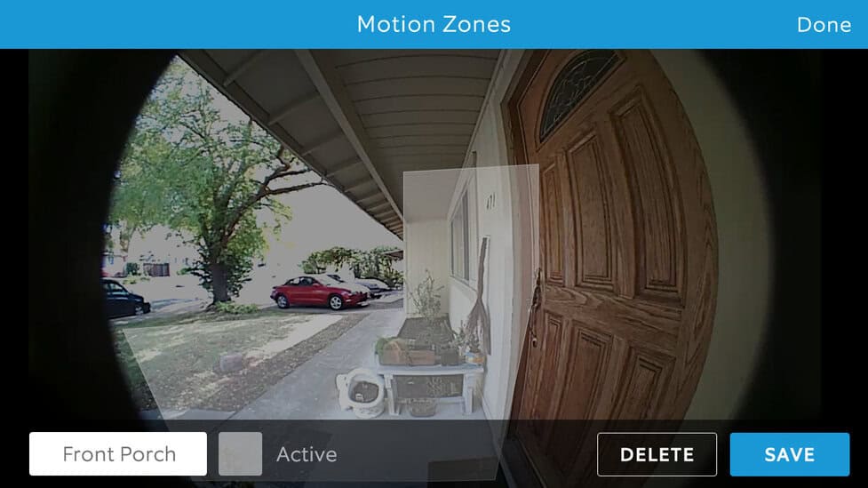Tap the dark car parked at left
Viewport: 868px width, 488px height.
click(124, 299)
